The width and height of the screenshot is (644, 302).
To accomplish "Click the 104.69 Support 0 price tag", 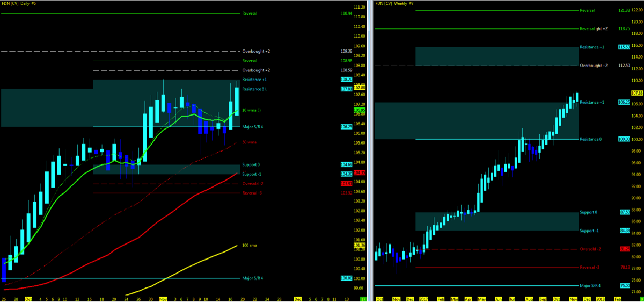I will pyautogui.click(x=346, y=164).
